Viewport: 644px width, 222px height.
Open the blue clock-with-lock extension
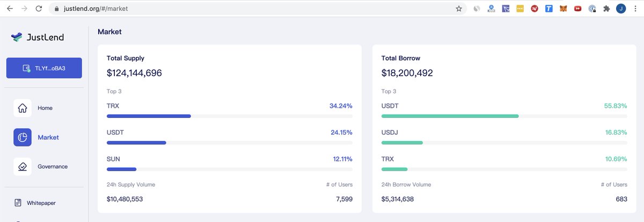click(592, 9)
